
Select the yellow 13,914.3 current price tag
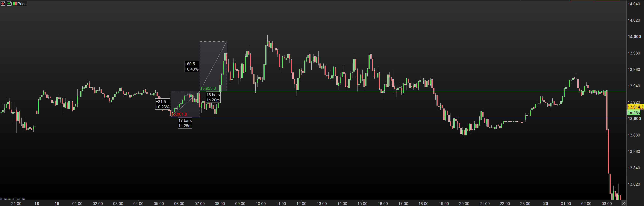635,107
